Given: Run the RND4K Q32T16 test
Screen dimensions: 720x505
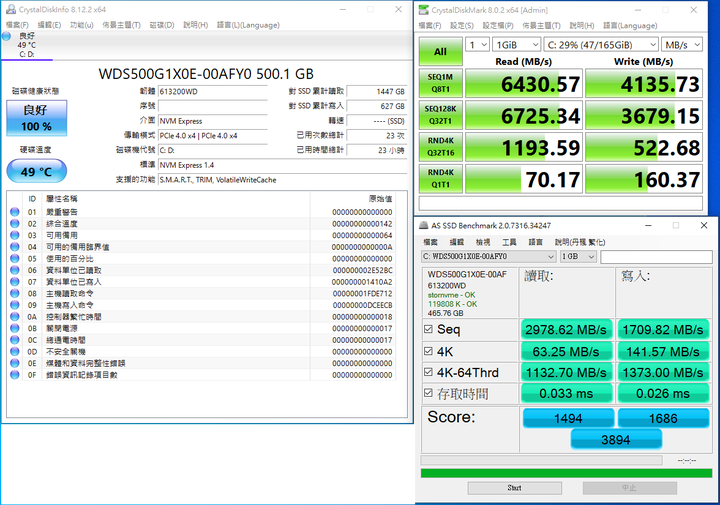Looking at the screenshot, I should 440,146.
